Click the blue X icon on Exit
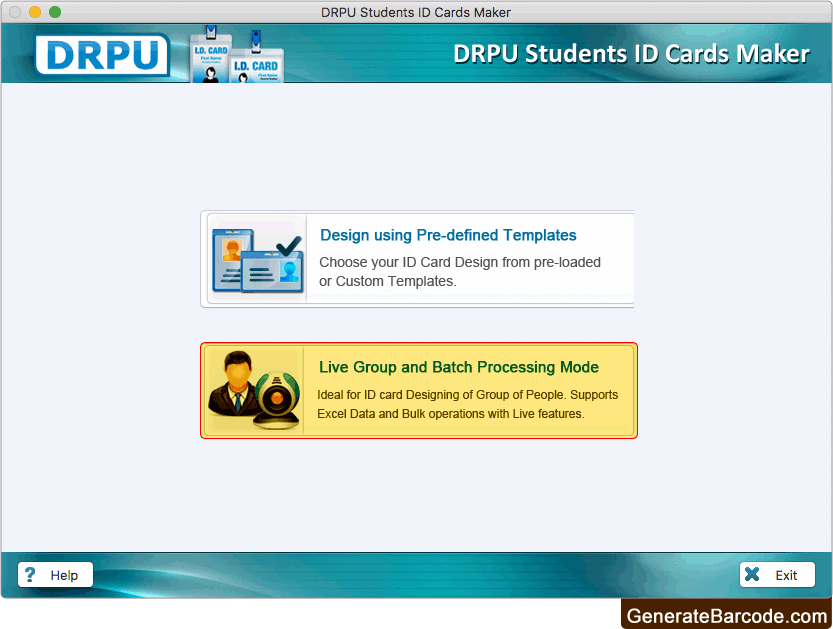Viewport: 833px width, 629px height. tap(752, 574)
